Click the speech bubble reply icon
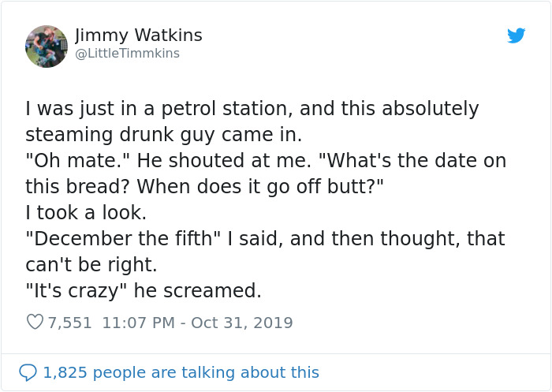Viewport: 552px width, 392px height. pos(28,372)
